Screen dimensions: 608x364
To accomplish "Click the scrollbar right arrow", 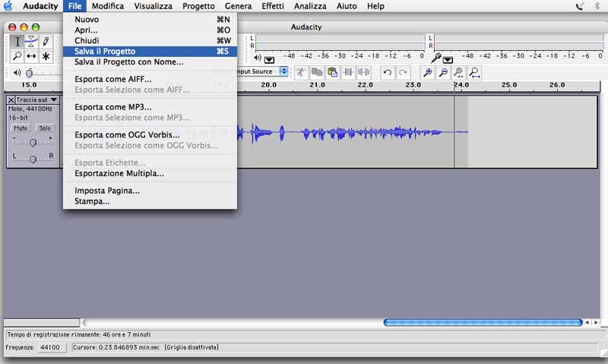I will (596, 322).
